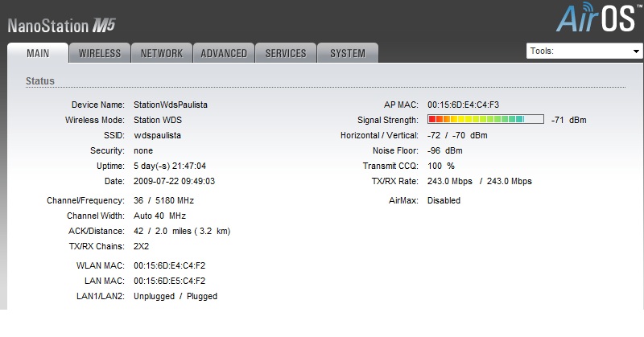The width and height of the screenshot is (644, 337).
Task: Open the SERVICES tab
Action: 286,54
